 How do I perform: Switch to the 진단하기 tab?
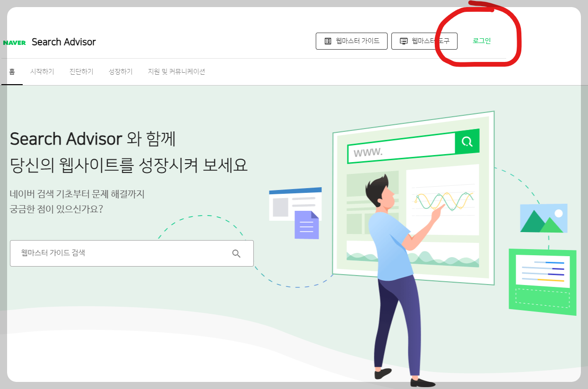pyautogui.click(x=81, y=72)
